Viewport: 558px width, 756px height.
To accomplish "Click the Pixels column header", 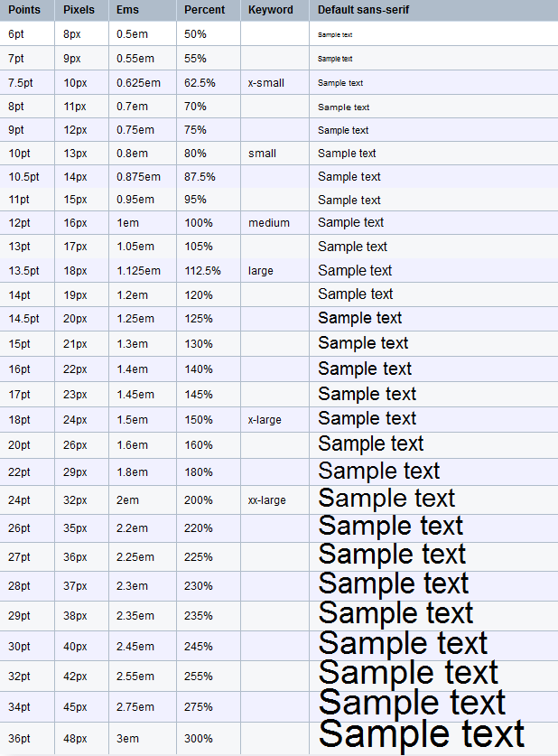I will coord(79,10).
